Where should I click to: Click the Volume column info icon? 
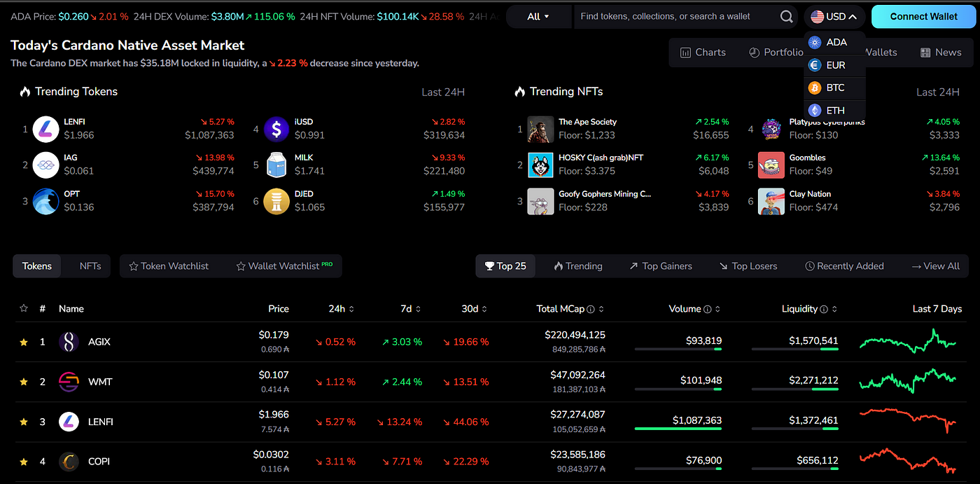(x=708, y=309)
